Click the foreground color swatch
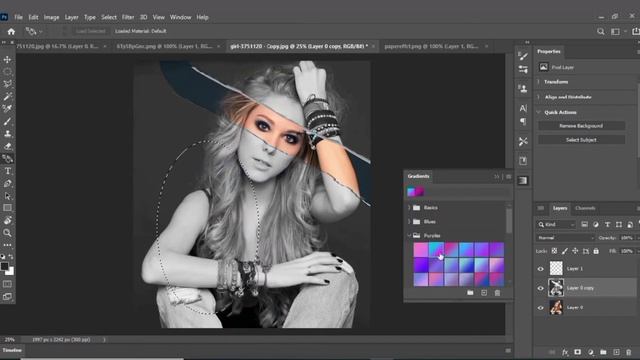The height and width of the screenshot is (360, 640). click(x=4, y=266)
